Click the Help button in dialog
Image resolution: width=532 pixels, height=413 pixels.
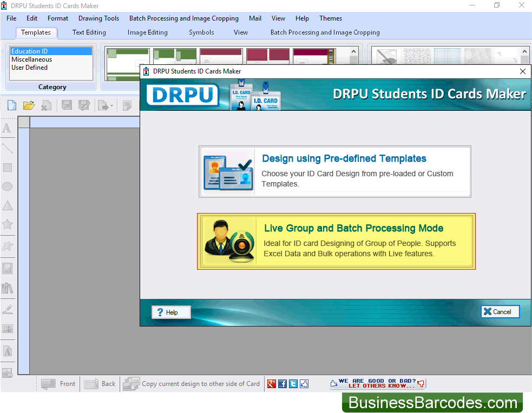click(172, 312)
